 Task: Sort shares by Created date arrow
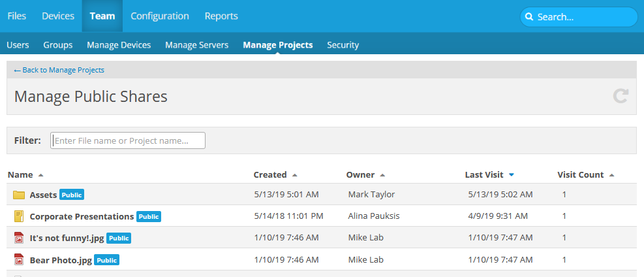click(294, 175)
